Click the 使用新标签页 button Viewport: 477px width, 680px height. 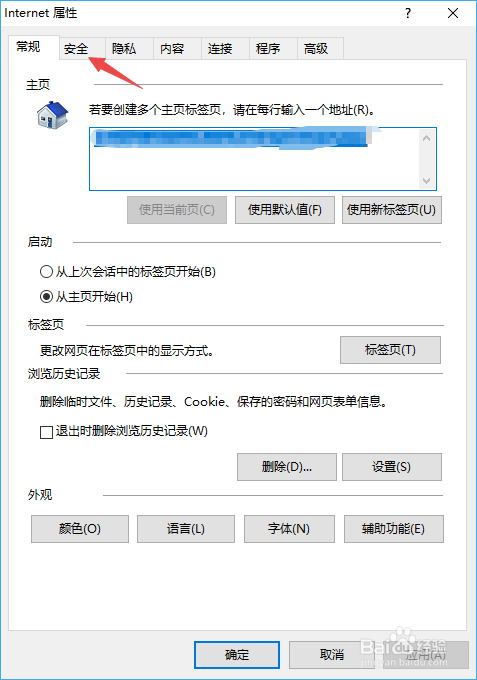coord(392,210)
